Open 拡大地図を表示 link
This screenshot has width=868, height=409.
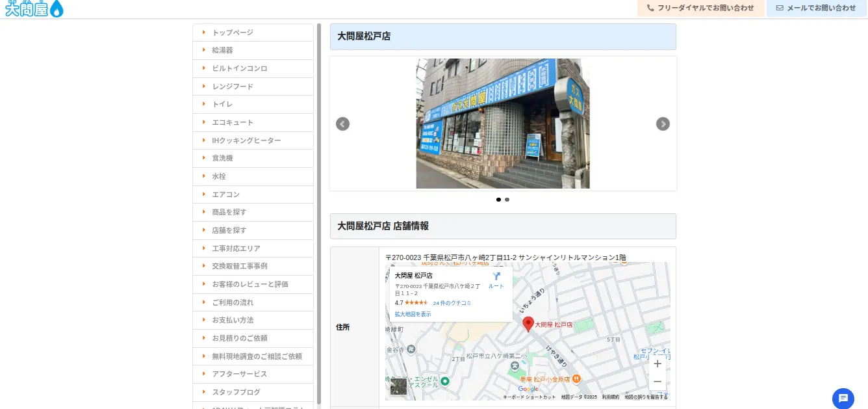click(x=413, y=314)
